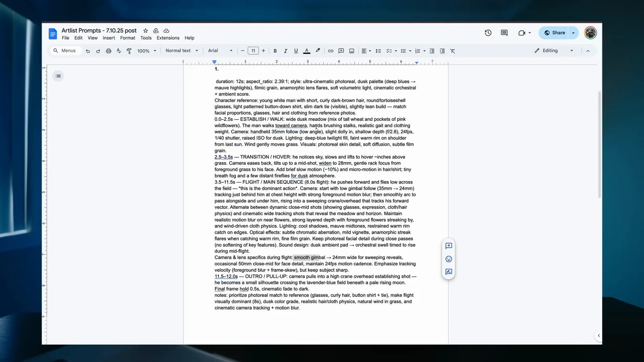
Task: Suggest edits from margin panel
Action: click(449, 272)
